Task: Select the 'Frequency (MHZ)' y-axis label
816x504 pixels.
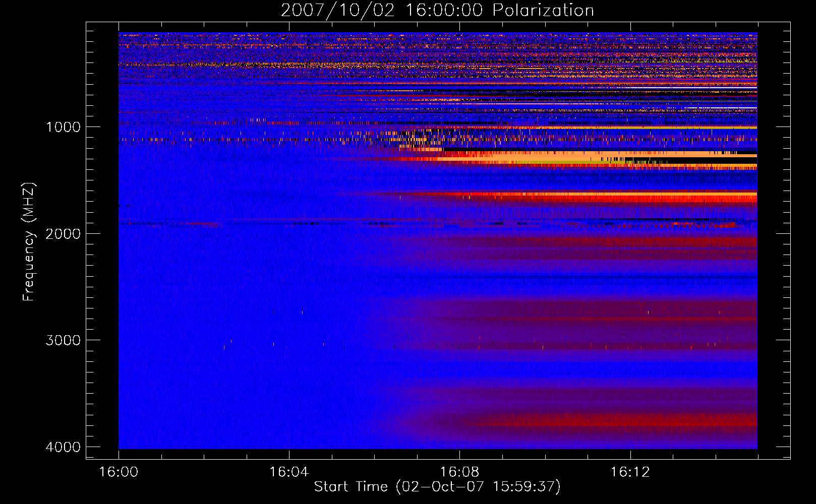Action: pyautogui.click(x=29, y=242)
